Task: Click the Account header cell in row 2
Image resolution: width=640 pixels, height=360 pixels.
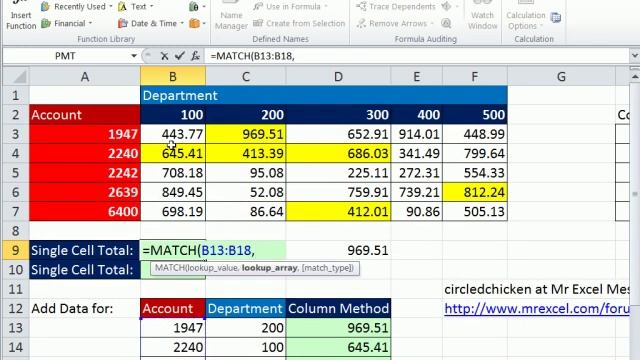Action: click(x=84, y=115)
